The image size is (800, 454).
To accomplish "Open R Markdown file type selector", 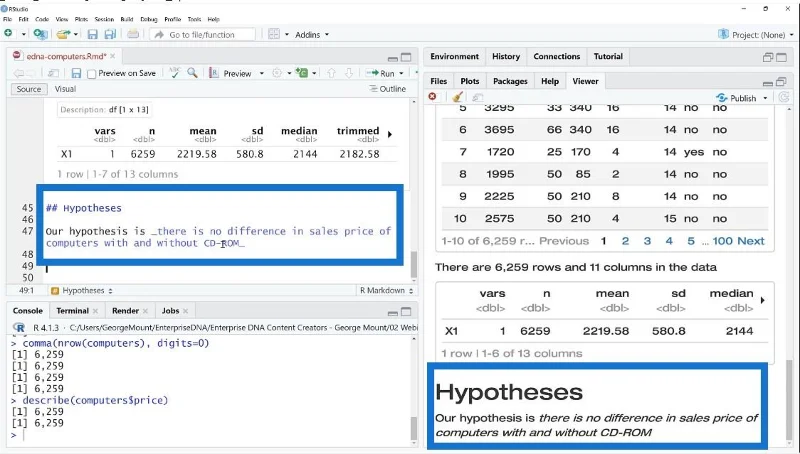I will point(386,291).
